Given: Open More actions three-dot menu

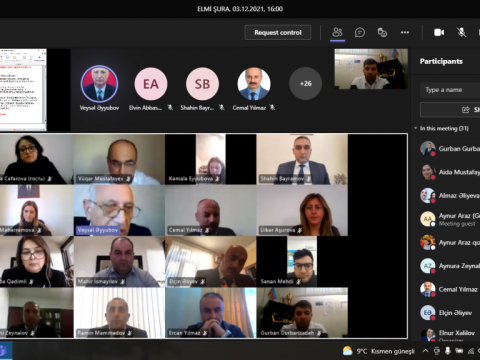Looking at the screenshot, I should 405,32.
